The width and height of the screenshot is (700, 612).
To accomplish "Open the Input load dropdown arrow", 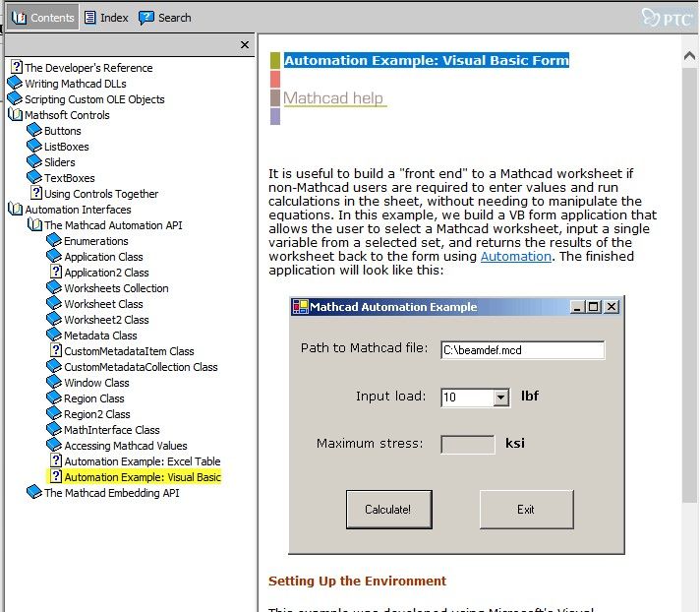I will pyautogui.click(x=500, y=397).
